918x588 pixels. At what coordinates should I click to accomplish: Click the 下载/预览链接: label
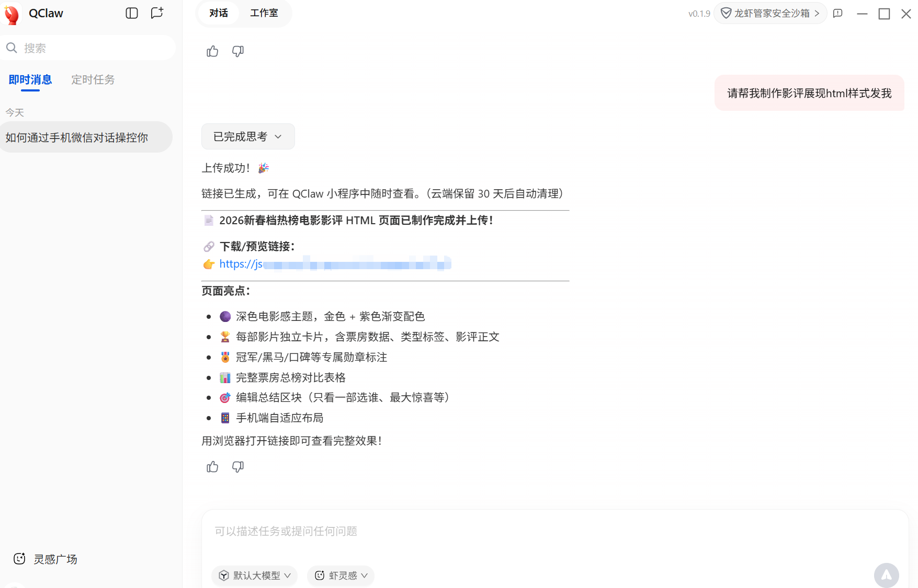click(x=257, y=246)
